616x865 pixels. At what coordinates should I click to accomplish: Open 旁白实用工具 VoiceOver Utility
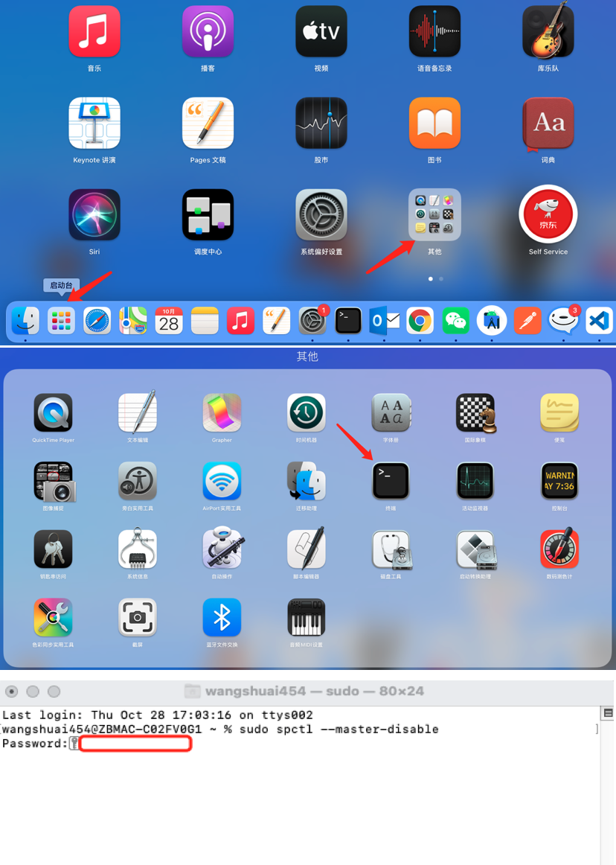[x=138, y=481]
